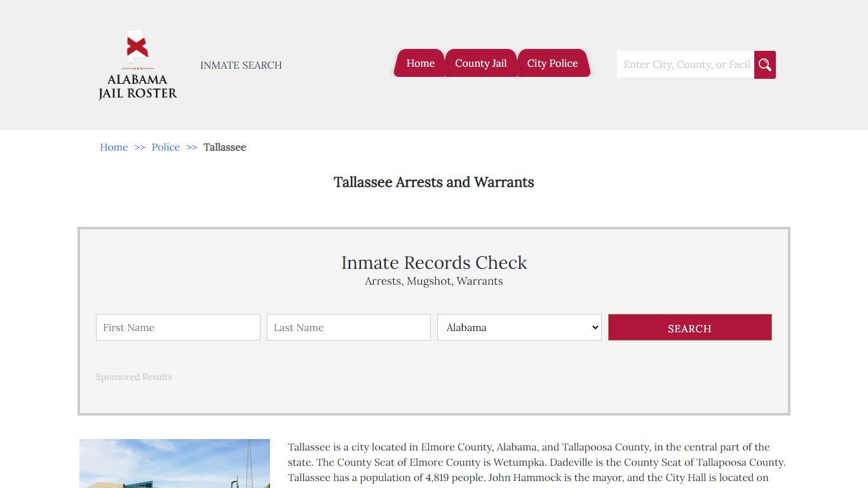
Task: Follow the Police breadcrumb link
Action: tap(166, 147)
